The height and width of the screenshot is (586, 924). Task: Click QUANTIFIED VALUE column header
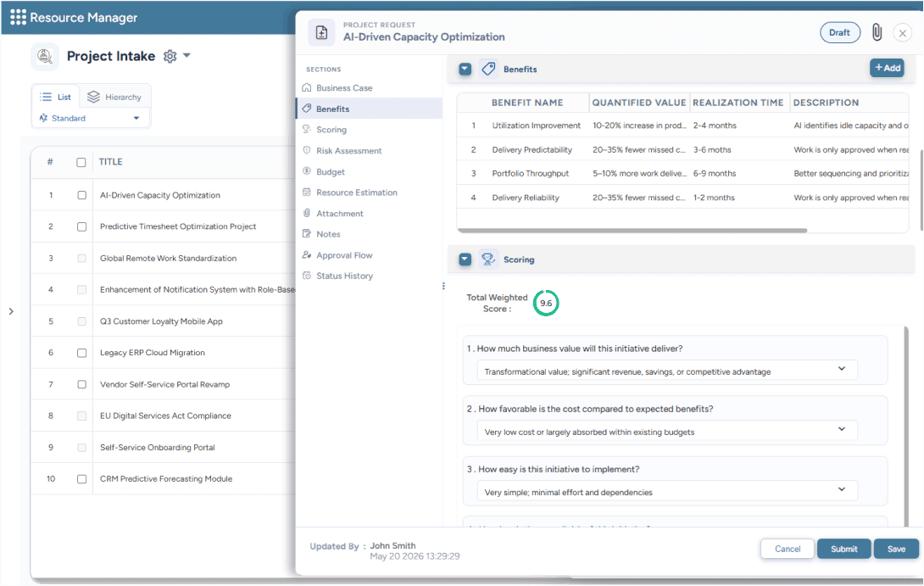pyautogui.click(x=639, y=103)
